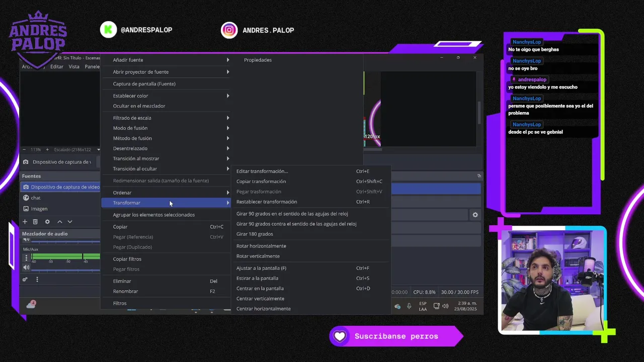The image size is (644, 362).
Task: Open advanced audio properties gears icon
Action: tap(25, 280)
